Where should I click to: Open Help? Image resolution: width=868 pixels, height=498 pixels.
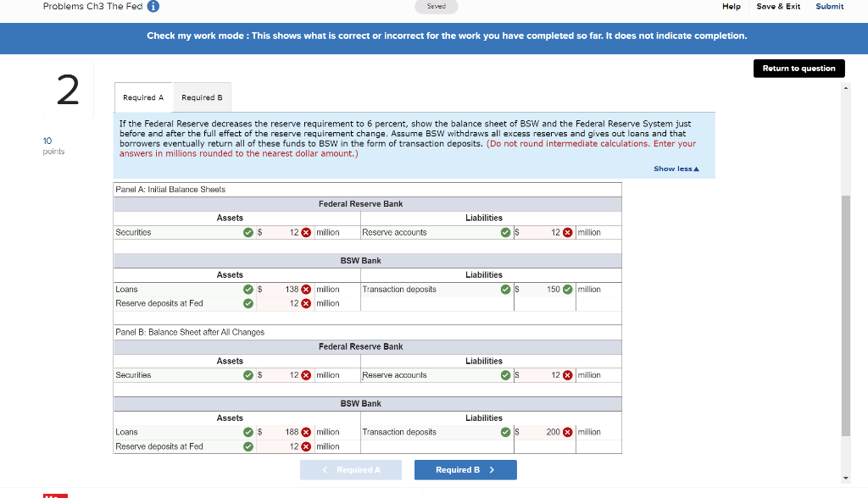point(731,7)
